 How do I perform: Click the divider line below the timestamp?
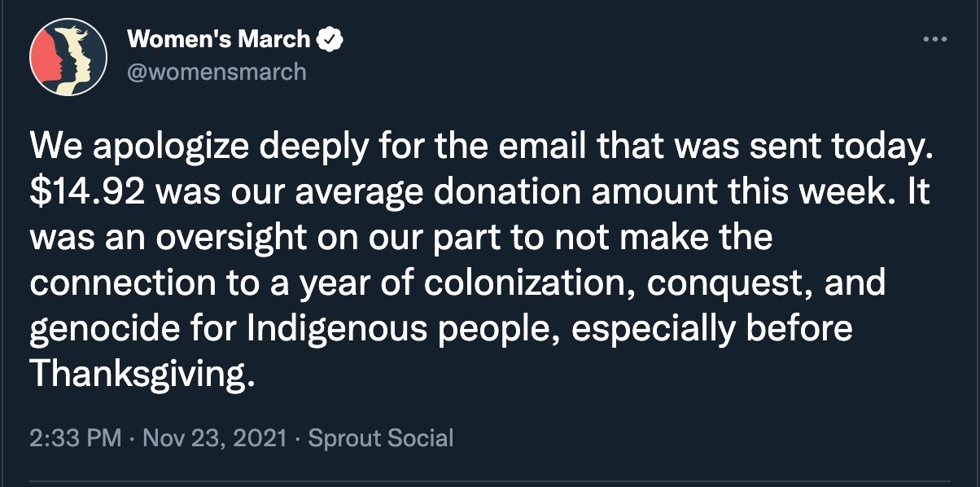click(x=490, y=480)
